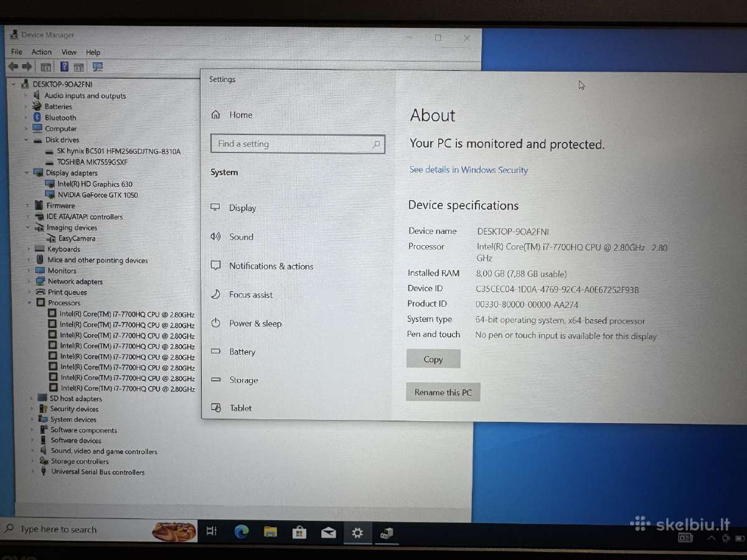Select the EasyCamera device
The height and width of the screenshot is (560, 747).
coord(77,238)
